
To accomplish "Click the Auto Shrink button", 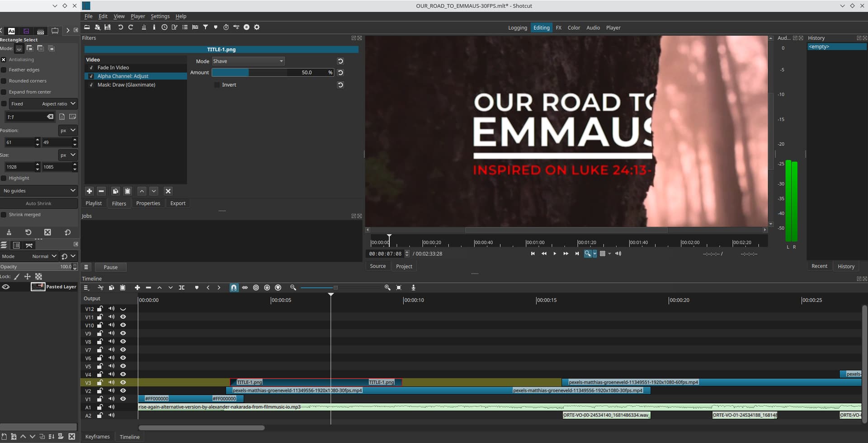I will 39,203.
